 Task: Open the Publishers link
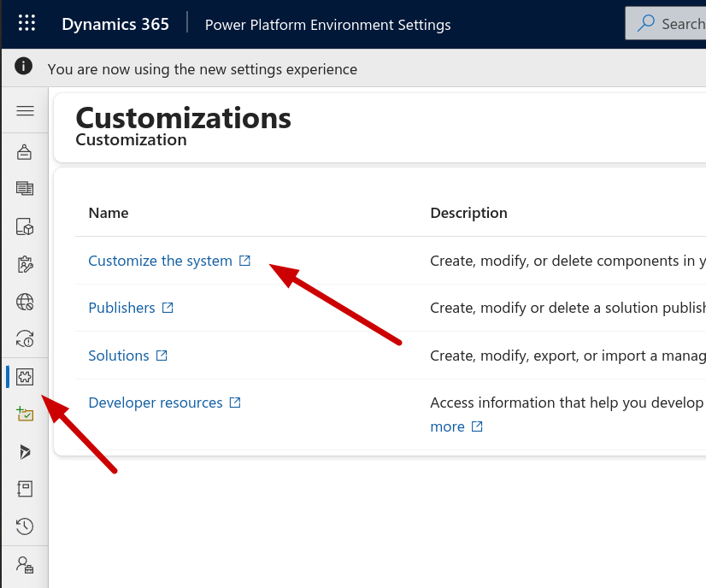coord(121,308)
